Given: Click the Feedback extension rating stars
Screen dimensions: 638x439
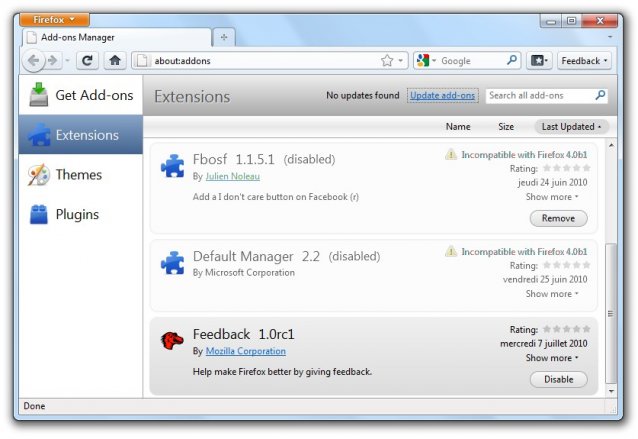Looking at the screenshot, I should click(566, 329).
